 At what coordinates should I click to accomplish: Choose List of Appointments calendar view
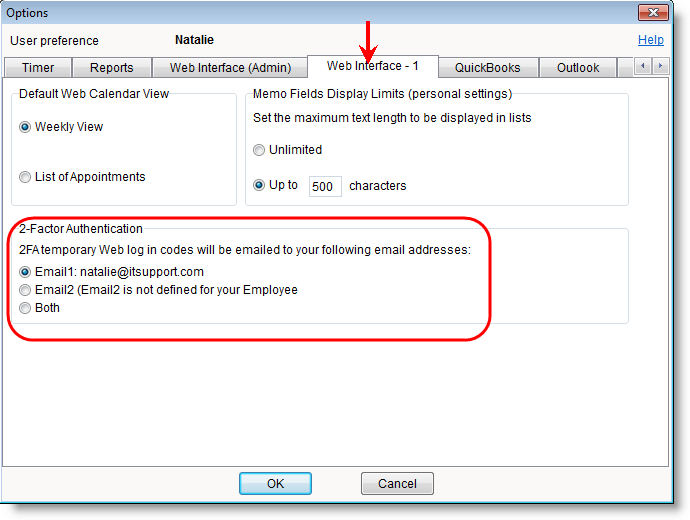25,177
